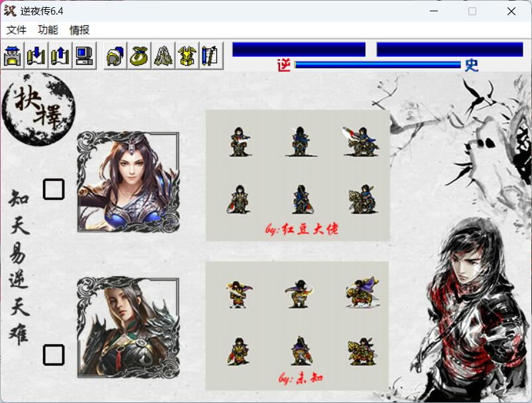Click lower-row mounted sprite in 红豆大佬 panel

363,200
